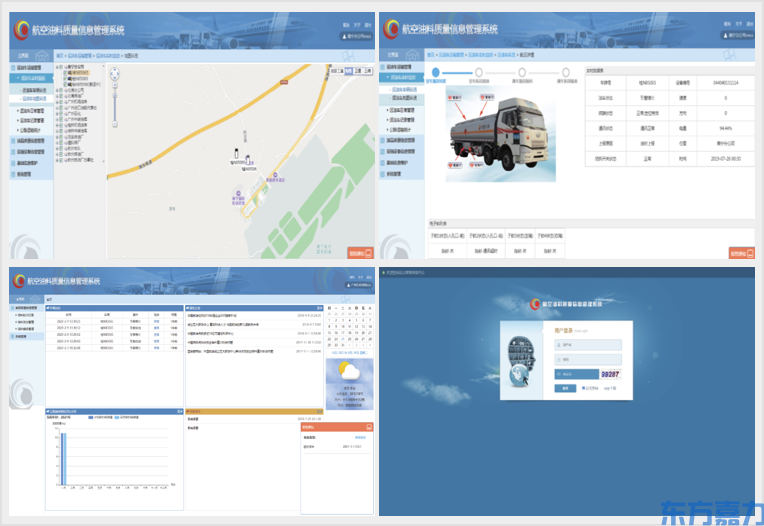
Task: Click the captcha image 99287
Action: point(610,374)
